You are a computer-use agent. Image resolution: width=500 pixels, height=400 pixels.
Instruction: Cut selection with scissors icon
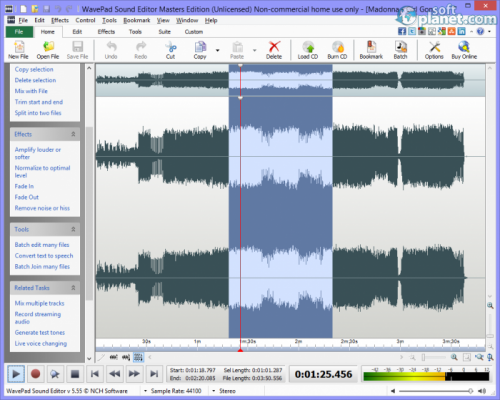click(x=171, y=50)
